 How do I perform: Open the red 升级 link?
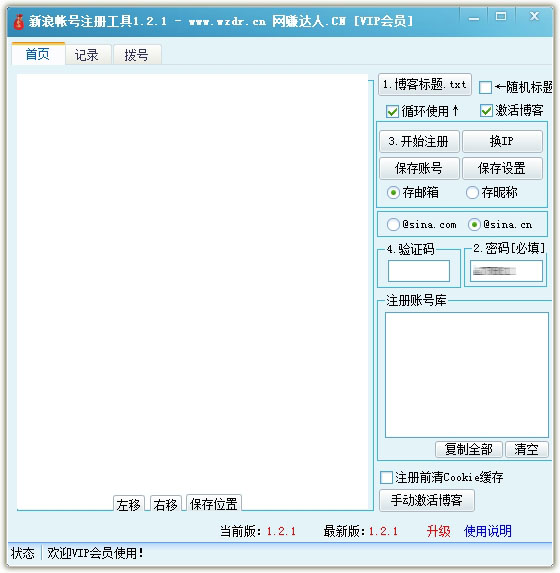click(x=439, y=531)
